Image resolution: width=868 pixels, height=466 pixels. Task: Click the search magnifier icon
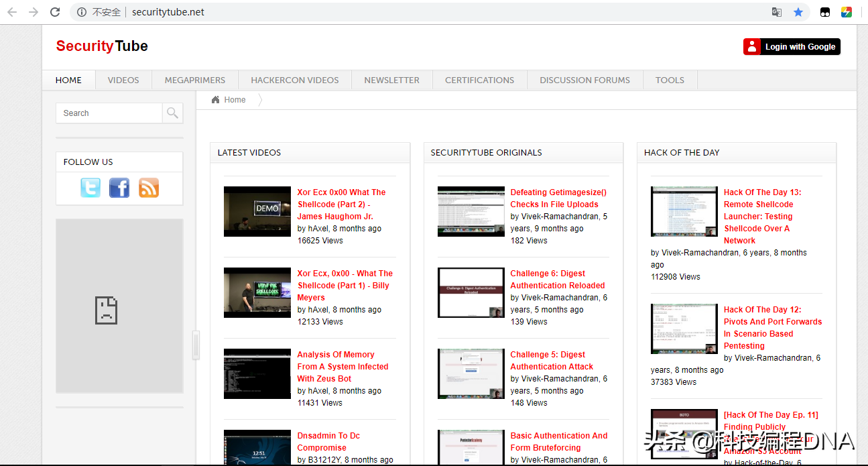coord(172,113)
